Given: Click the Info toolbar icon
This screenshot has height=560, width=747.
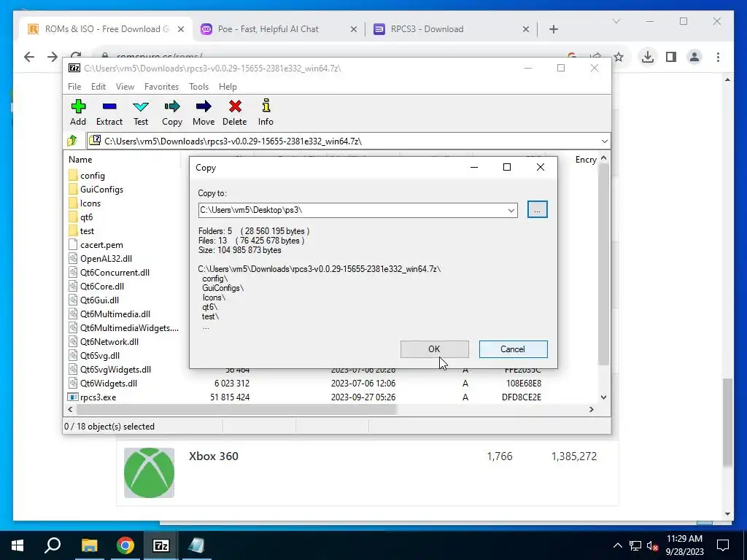Looking at the screenshot, I should [266, 106].
